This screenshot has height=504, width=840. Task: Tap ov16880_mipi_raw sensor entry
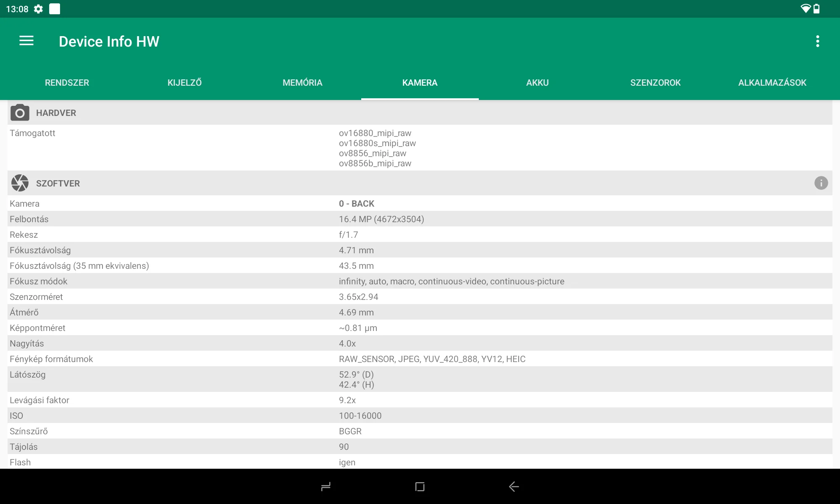pyautogui.click(x=375, y=133)
